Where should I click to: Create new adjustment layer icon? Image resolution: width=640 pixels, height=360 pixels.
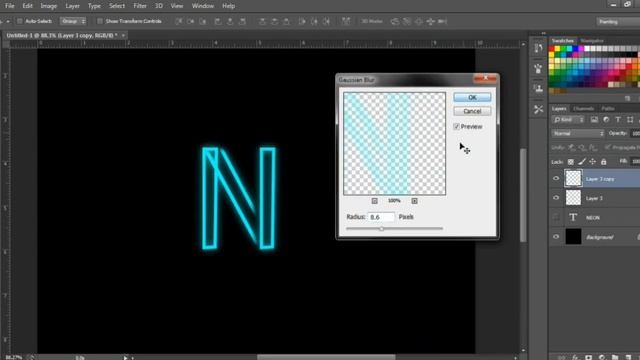coord(602,357)
